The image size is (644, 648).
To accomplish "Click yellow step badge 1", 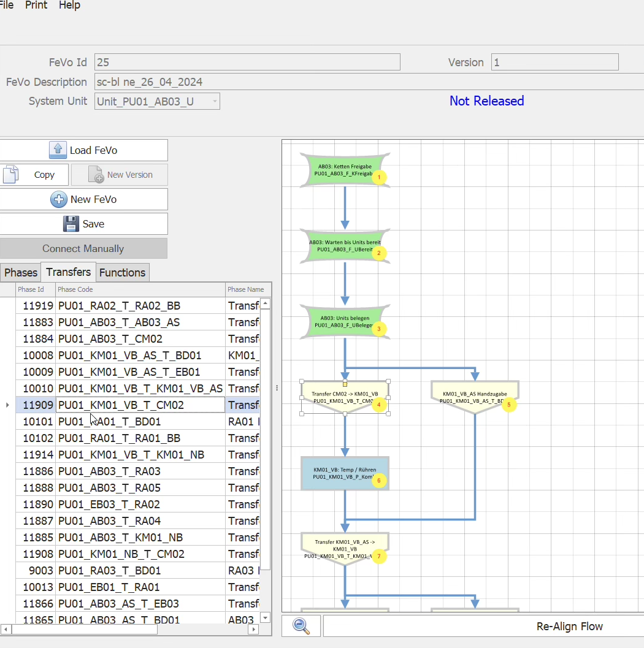I will (379, 177).
